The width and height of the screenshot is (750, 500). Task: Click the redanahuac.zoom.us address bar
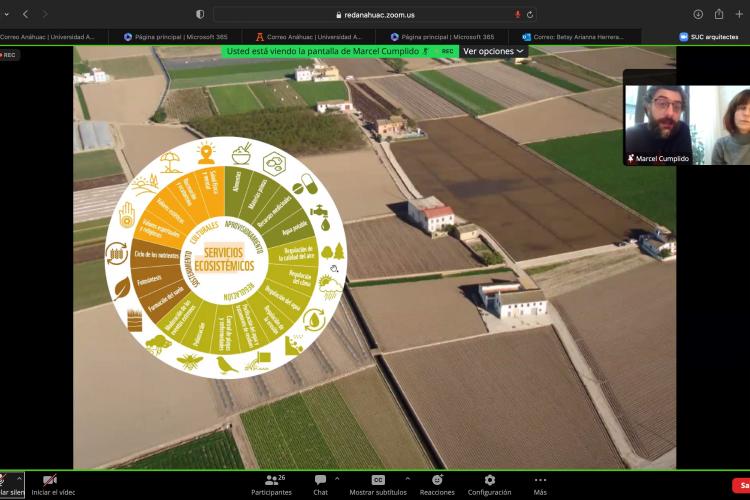(375, 15)
